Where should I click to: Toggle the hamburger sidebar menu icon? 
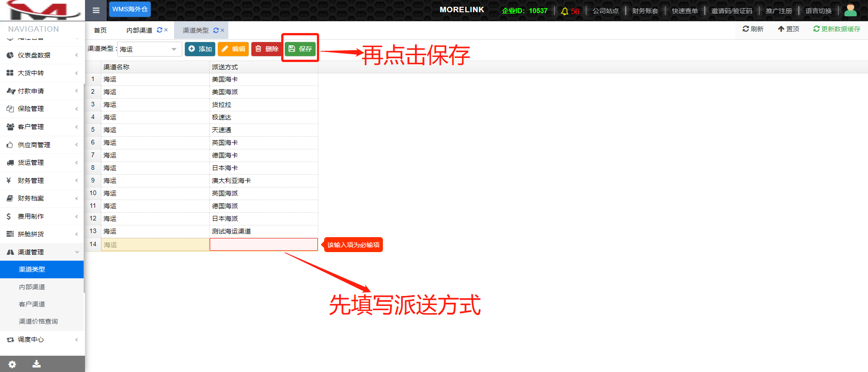[x=96, y=10]
